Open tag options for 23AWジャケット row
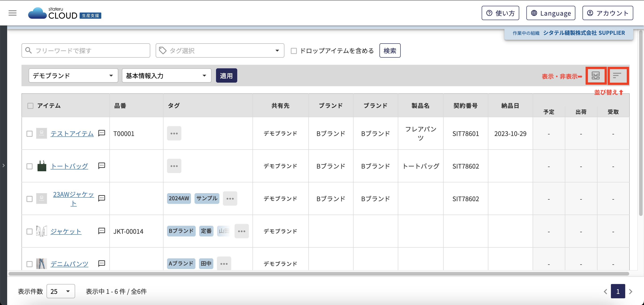Screen dimensions: 644x305 [230, 199]
